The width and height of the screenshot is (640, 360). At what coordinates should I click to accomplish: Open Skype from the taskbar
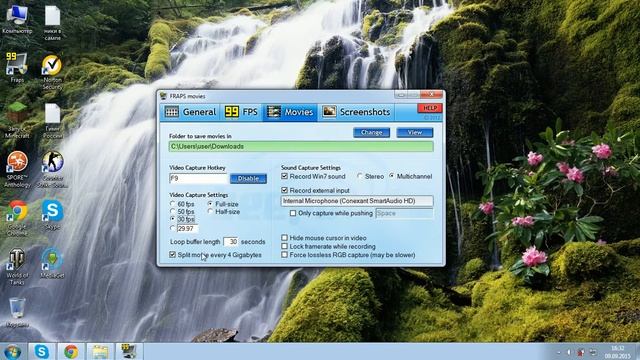click(x=42, y=351)
